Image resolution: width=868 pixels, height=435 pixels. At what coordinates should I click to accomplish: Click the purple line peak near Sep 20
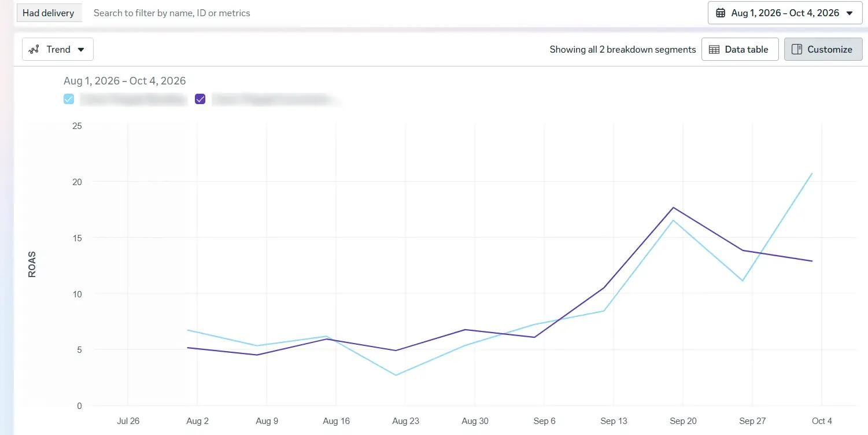coord(674,207)
